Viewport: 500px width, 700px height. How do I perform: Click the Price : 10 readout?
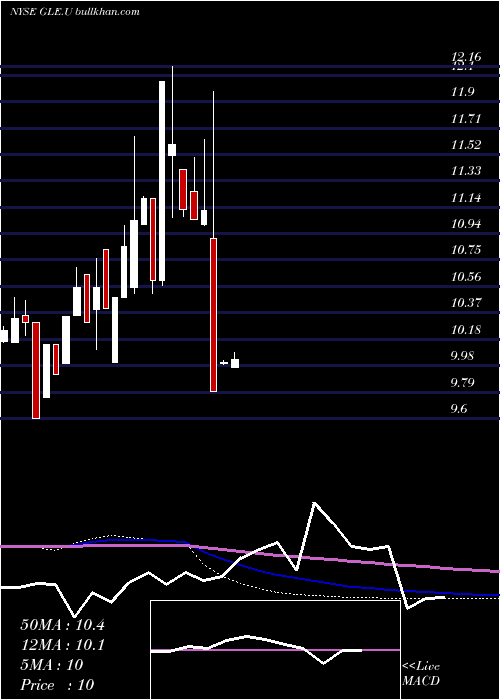(57, 684)
